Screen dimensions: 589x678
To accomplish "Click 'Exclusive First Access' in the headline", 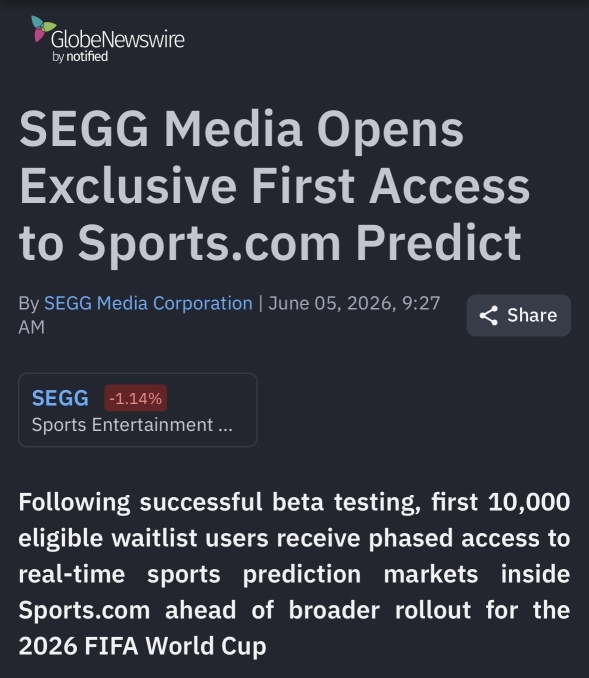I will click(x=275, y=186).
